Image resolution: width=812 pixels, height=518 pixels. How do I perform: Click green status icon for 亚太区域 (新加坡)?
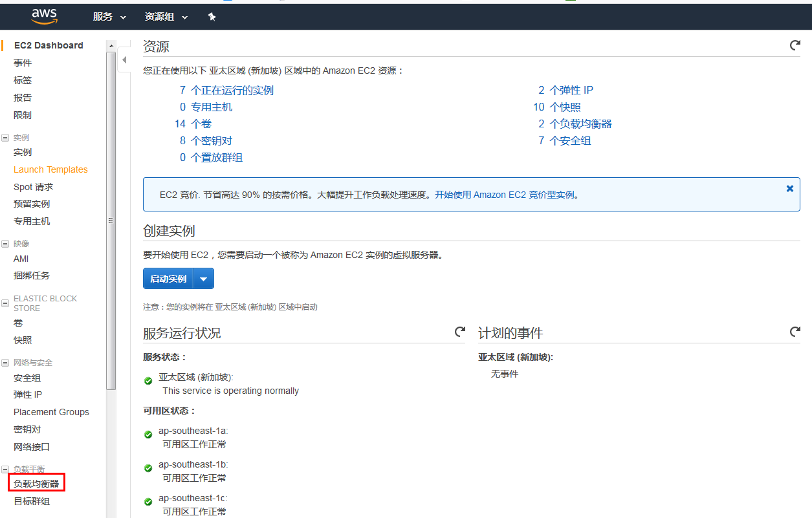[x=148, y=381]
